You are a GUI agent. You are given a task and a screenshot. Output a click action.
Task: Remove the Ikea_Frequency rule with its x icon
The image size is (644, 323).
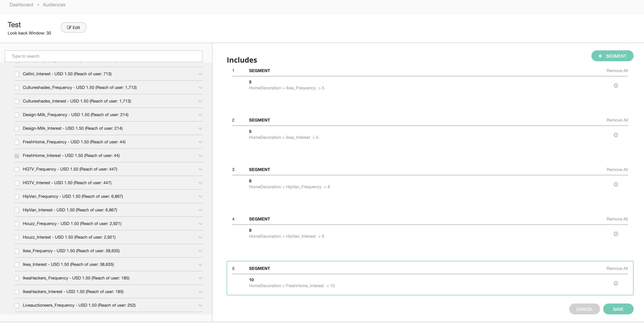(x=615, y=86)
